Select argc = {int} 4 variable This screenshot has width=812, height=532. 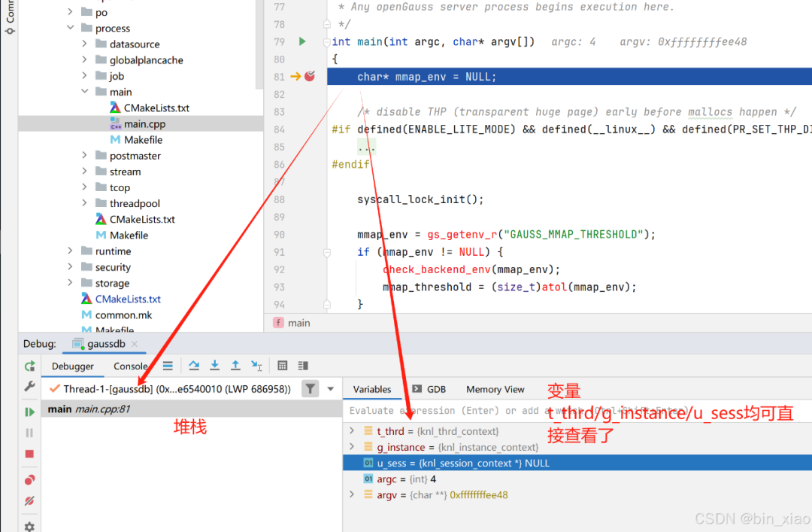click(406, 479)
